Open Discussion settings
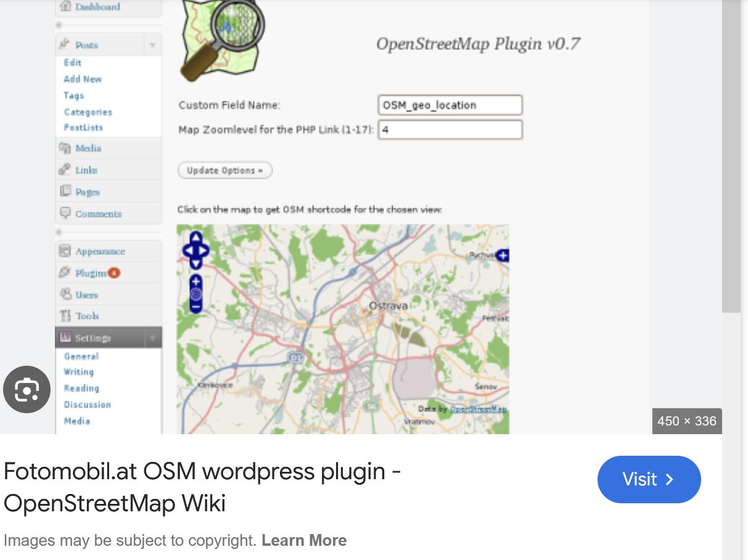 pyautogui.click(x=87, y=405)
